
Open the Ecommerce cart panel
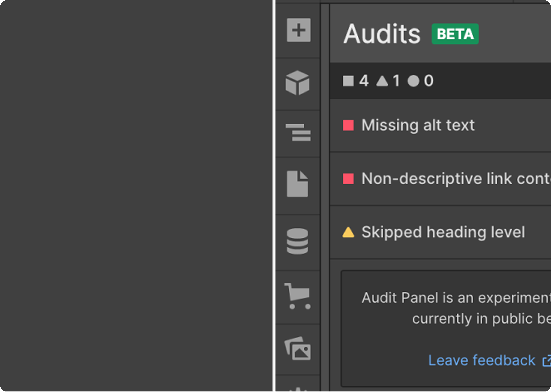[297, 296]
